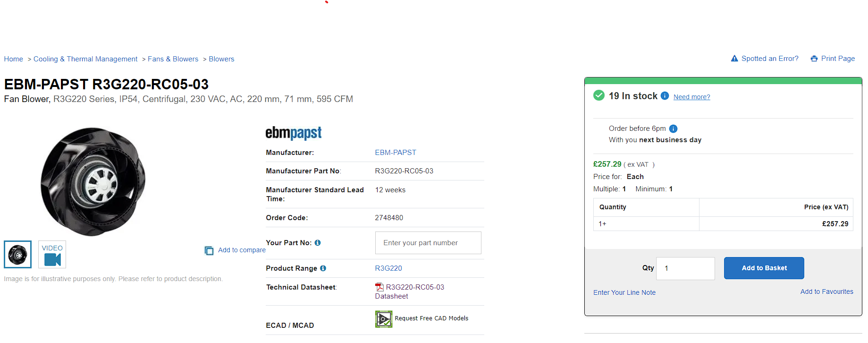
Task: Go to Cooling & Thermal Management breadcrumb
Action: [85, 59]
